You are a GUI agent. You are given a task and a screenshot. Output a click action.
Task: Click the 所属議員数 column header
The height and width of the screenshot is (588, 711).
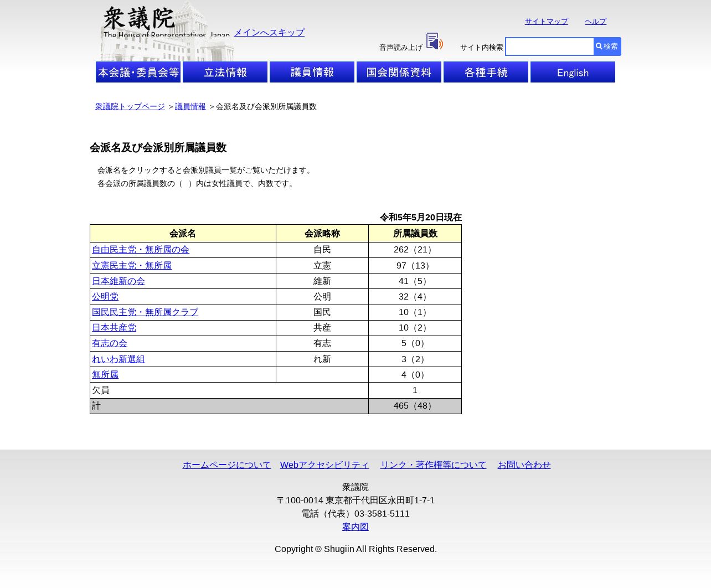click(x=415, y=234)
